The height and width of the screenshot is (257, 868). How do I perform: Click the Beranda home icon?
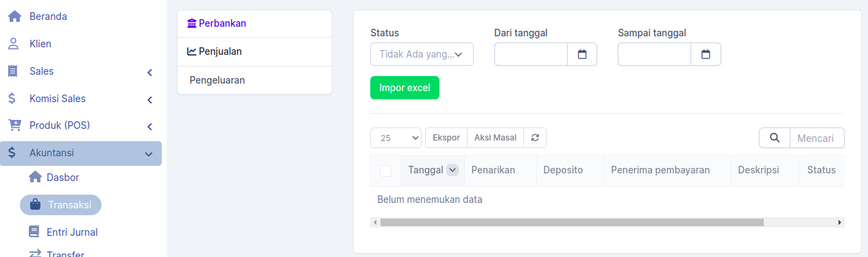tap(14, 16)
